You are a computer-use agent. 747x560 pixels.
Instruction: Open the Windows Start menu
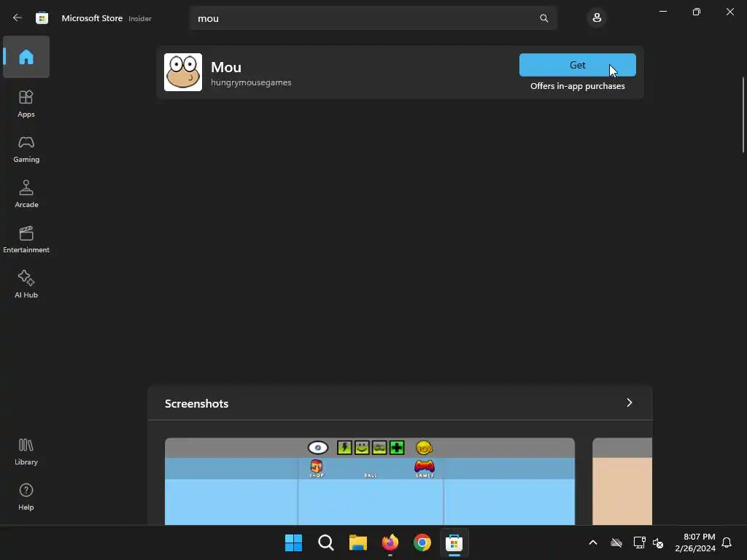[293, 542]
